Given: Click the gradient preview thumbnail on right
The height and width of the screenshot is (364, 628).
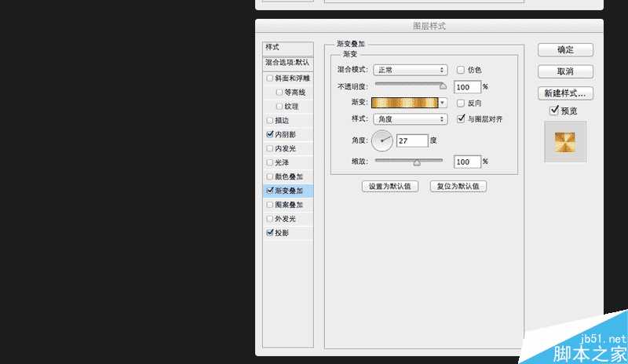Looking at the screenshot, I should [565, 142].
